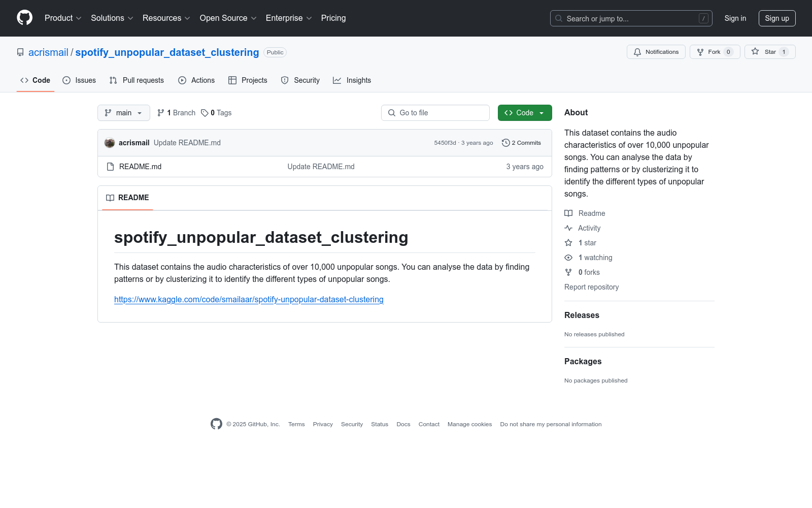Image resolution: width=812 pixels, height=508 pixels.
Task: Open the Insights tab
Action: point(352,80)
